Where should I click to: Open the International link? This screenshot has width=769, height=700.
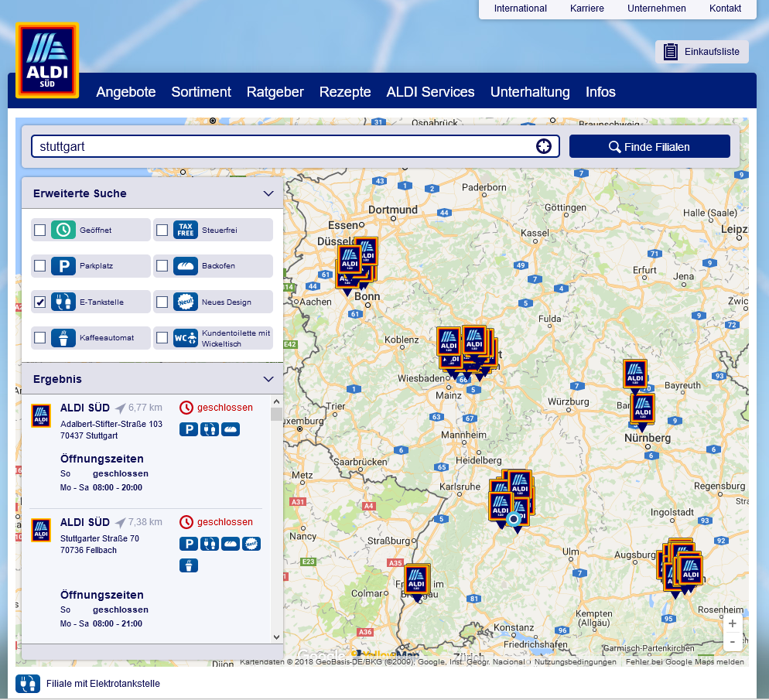(x=520, y=9)
